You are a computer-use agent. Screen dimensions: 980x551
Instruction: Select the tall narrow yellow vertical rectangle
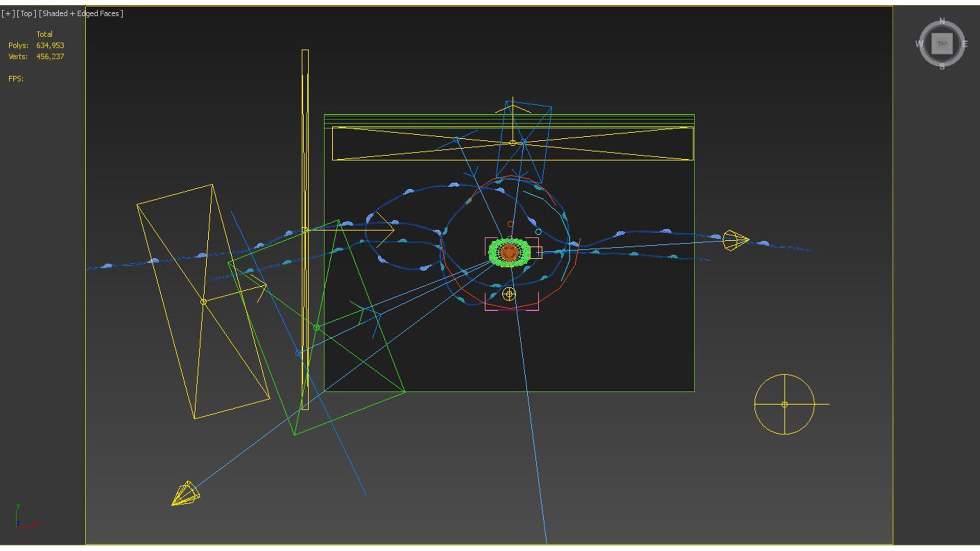pos(305,153)
